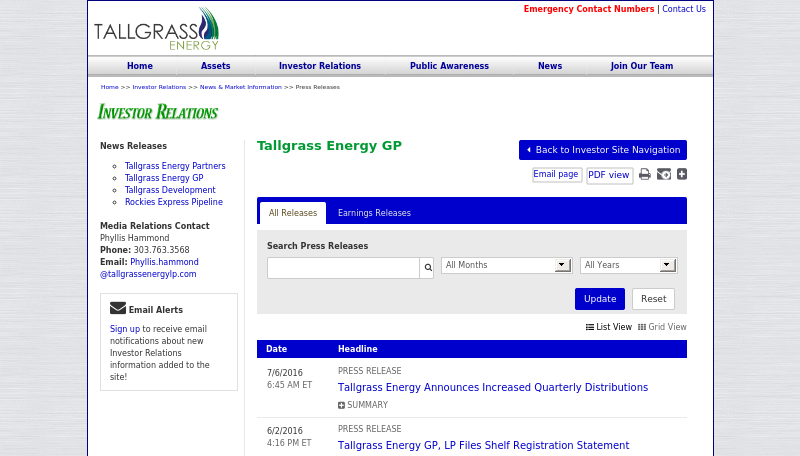The width and height of the screenshot is (800, 456).
Task: Click the 6/2/2016 date cell
Action: point(285,431)
